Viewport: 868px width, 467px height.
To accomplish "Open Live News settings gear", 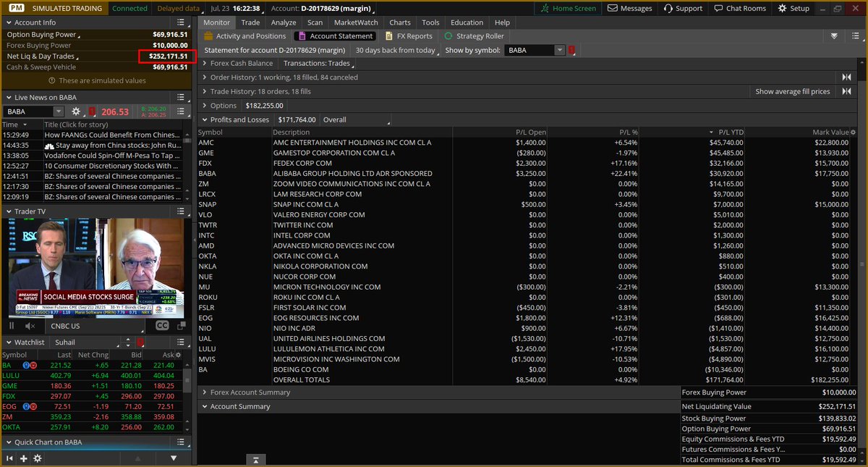I will (x=76, y=112).
